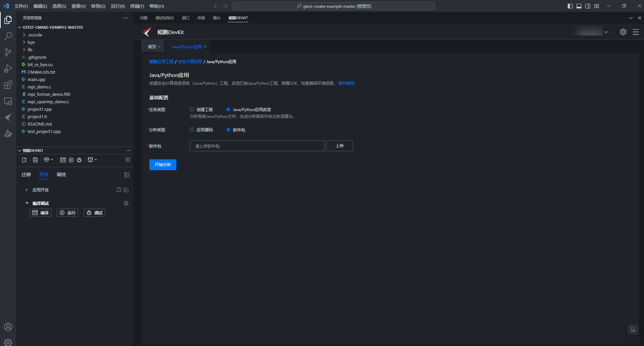
Task: Open CMakeLists.txt in explorer
Action: (x=41, y=72)
